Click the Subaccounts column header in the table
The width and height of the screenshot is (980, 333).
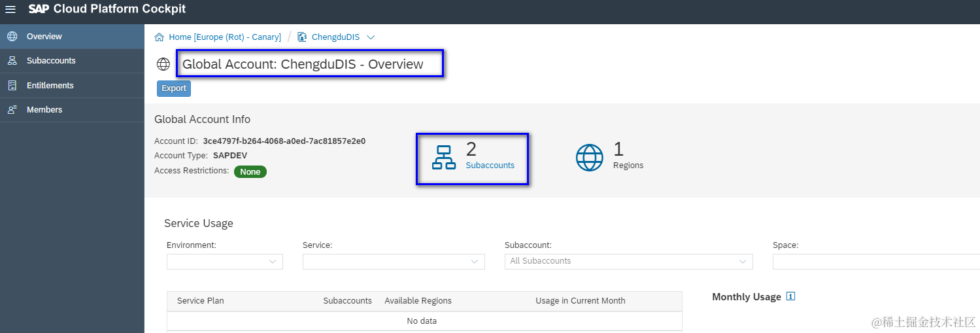(x=348, y=301)
